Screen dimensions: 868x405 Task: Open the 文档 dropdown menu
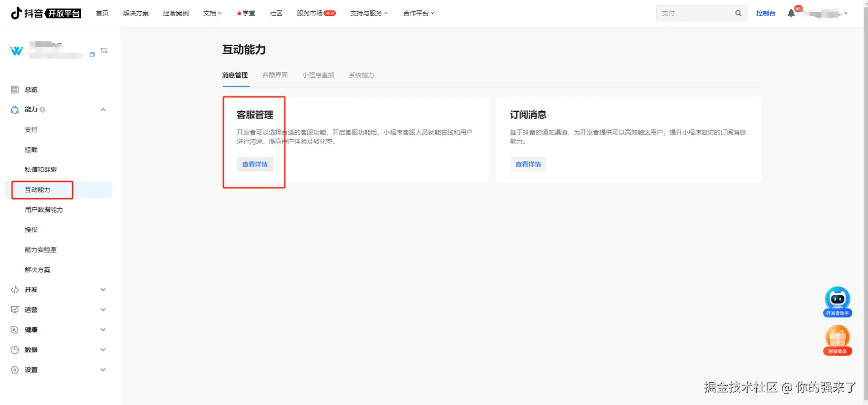point(212,13)
